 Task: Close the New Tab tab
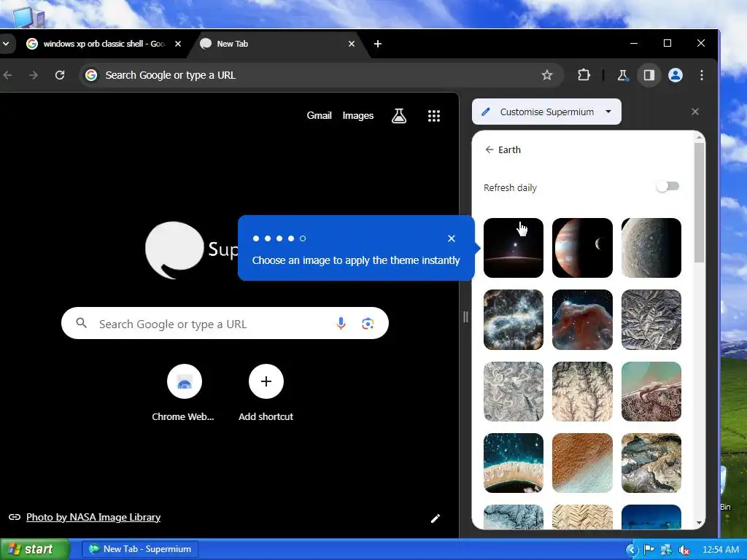(x=352, y=44)
